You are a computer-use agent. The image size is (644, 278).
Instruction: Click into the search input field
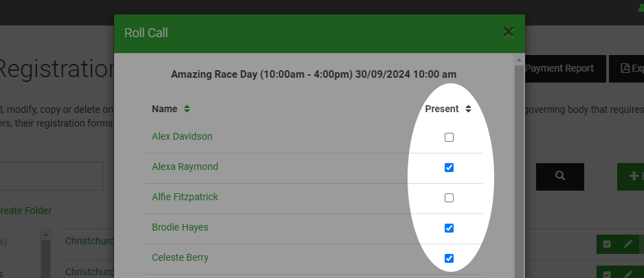pyautogui.click(x=51, y=176)
